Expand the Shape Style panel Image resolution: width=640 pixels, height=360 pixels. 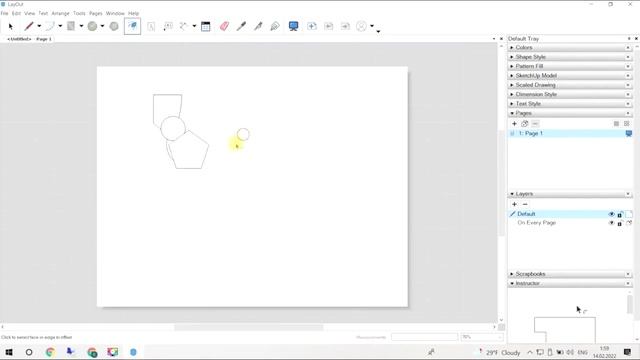tap(570, 57)
